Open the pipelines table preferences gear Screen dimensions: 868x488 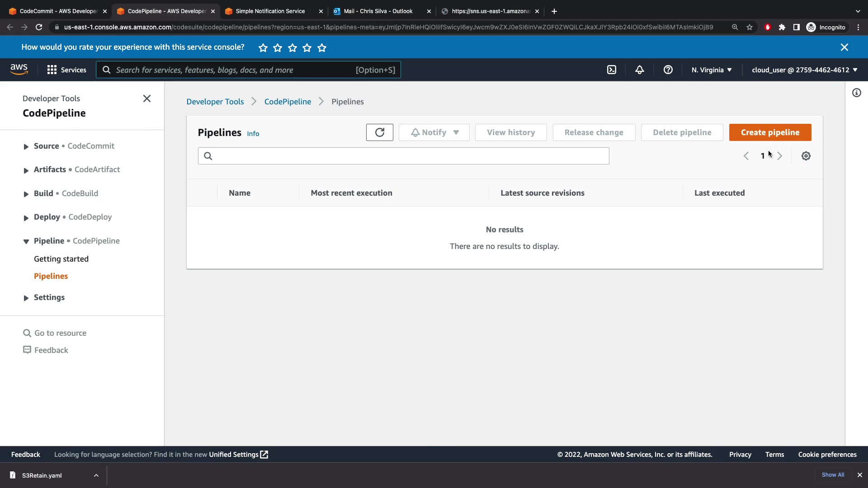806,156
